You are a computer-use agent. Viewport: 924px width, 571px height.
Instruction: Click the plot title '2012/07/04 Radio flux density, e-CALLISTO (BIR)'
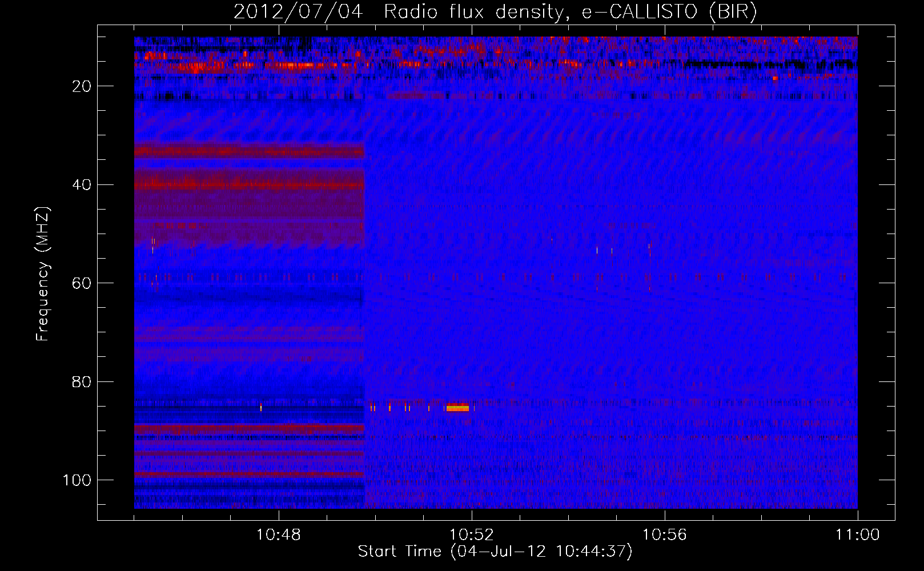point(495,12)
